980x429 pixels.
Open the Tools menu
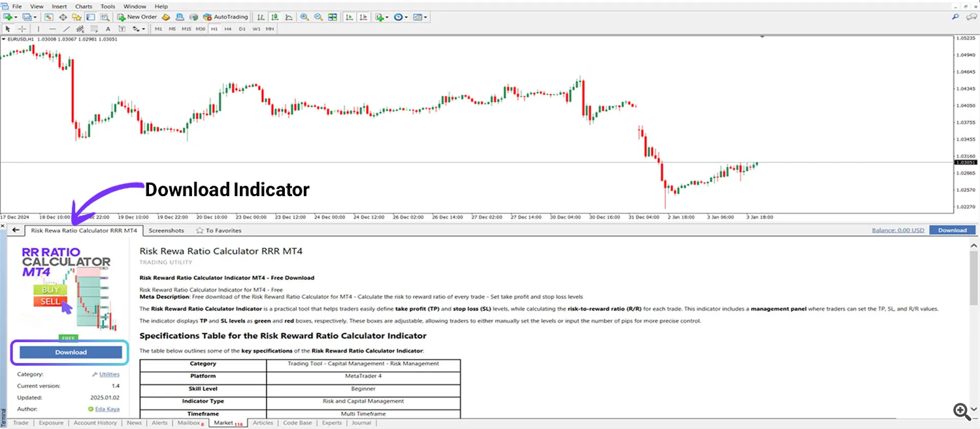108,6
